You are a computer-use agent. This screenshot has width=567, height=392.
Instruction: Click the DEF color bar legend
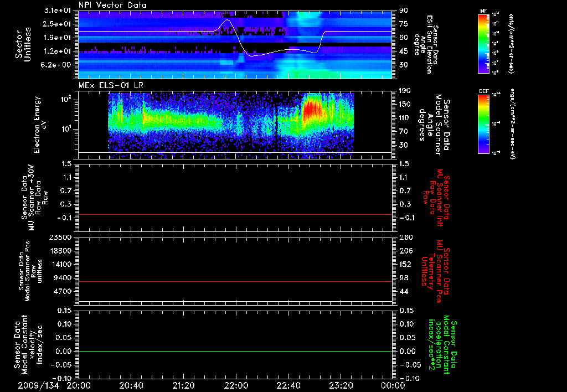click(x=484, y=123)
